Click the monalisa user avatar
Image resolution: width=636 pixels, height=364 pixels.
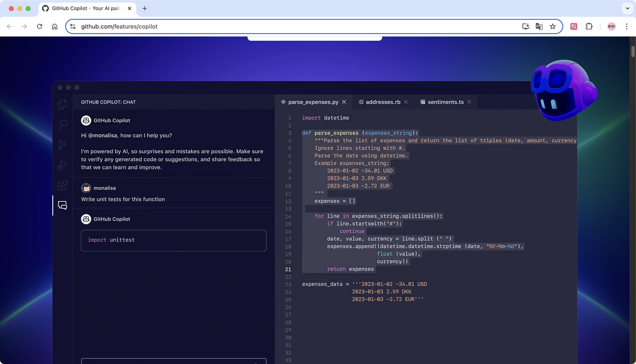[86, 188]
